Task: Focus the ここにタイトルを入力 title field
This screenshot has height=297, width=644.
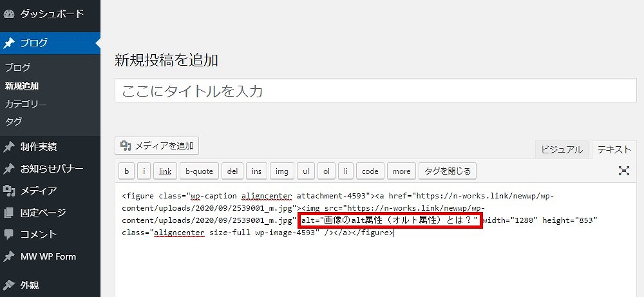Action: click(375, 91)
